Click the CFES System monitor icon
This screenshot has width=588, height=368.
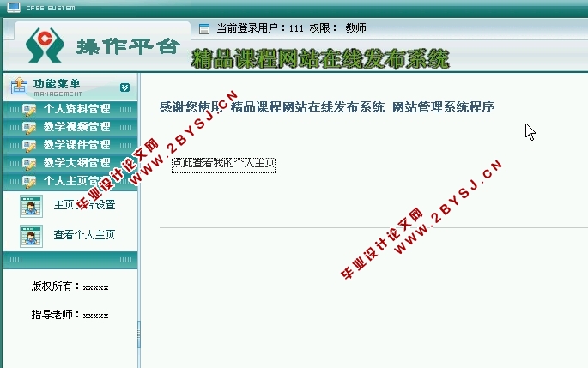(14, 7)
